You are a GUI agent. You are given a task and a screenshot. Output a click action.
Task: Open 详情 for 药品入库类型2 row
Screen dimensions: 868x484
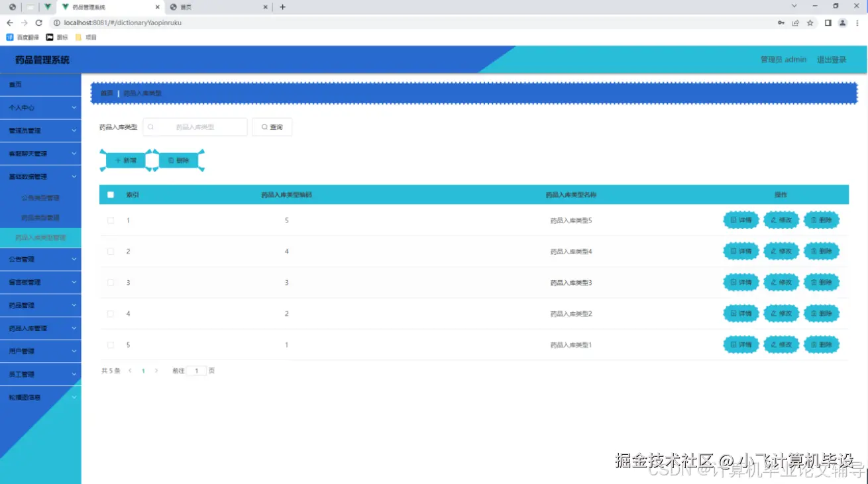click(x=741, y=314)
